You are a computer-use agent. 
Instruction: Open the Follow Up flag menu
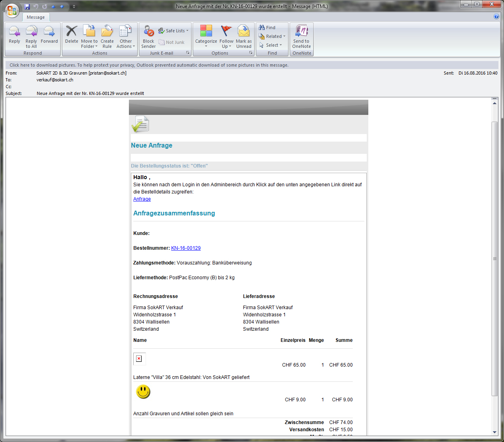[226, 36]
